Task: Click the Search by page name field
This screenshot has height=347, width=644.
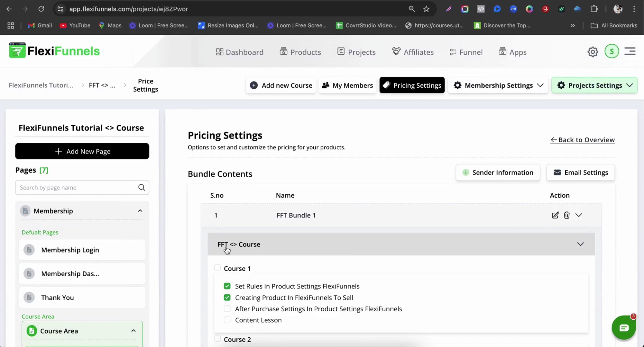Action: click(77, 188)
